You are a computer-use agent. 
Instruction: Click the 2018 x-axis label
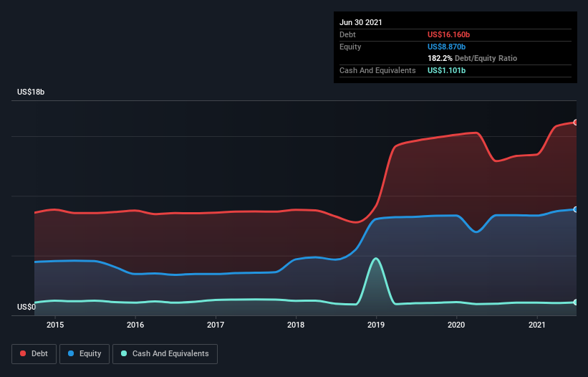point(296,325)
